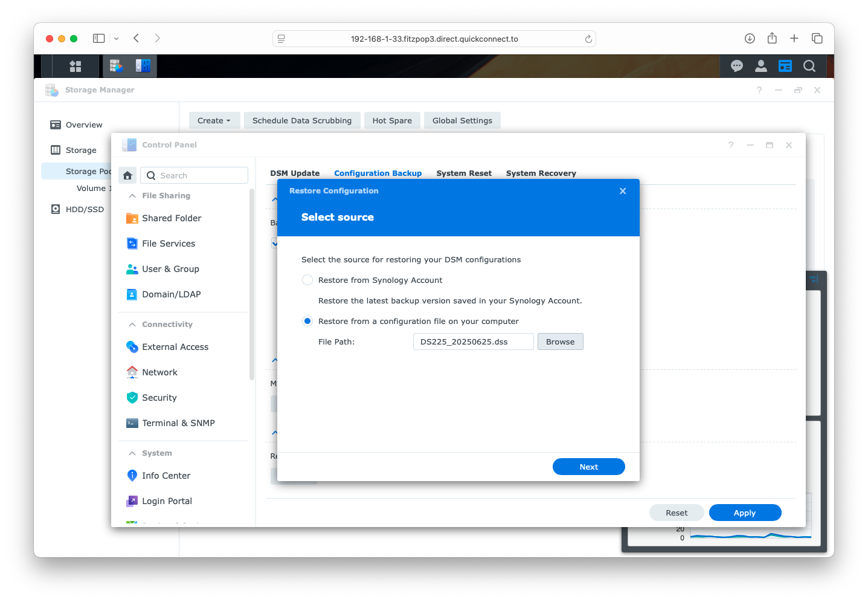Click Schedule Data Scrubbing button
The width and height of the screenshot is (868, 602).
click(x=302, y=120)
